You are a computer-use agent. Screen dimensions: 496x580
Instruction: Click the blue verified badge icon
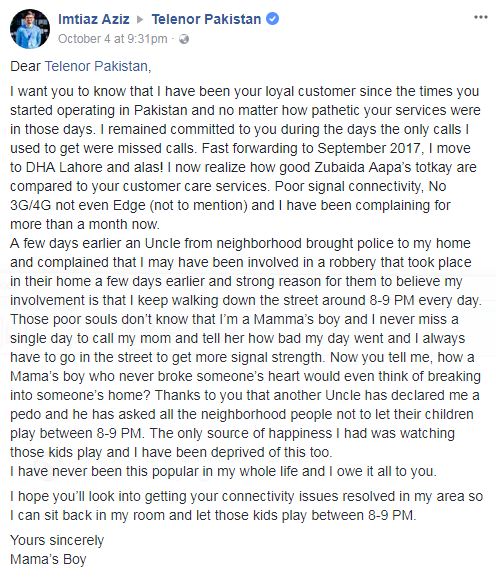point(273,18)
